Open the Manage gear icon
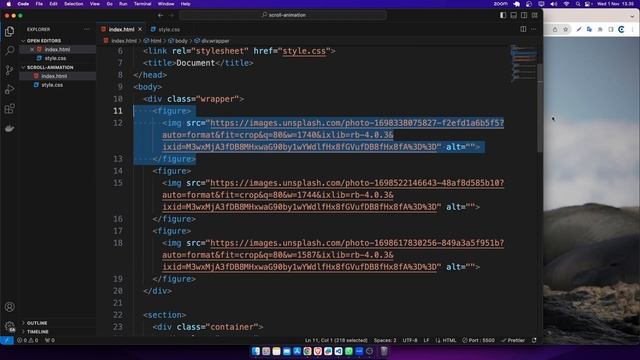640x360 pixels. point(9,326)
